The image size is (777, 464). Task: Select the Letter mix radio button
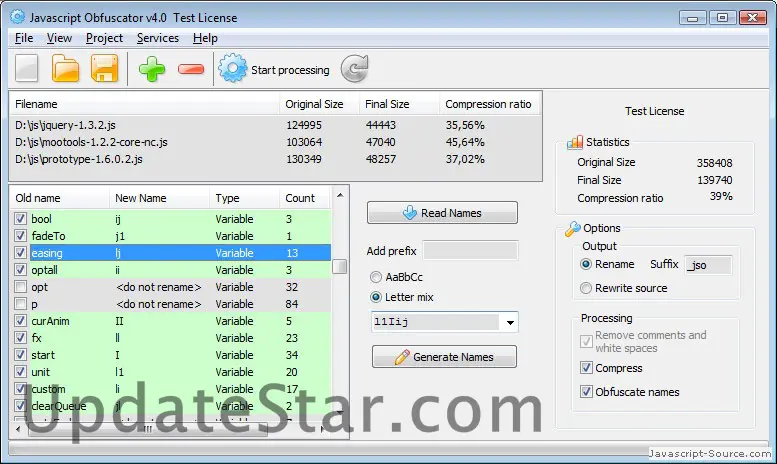(376, 297)
